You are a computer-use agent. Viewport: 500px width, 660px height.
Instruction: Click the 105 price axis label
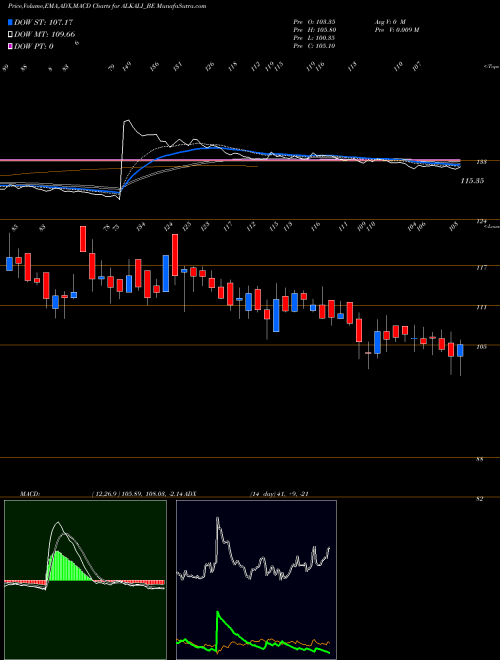tap(482, 347)
